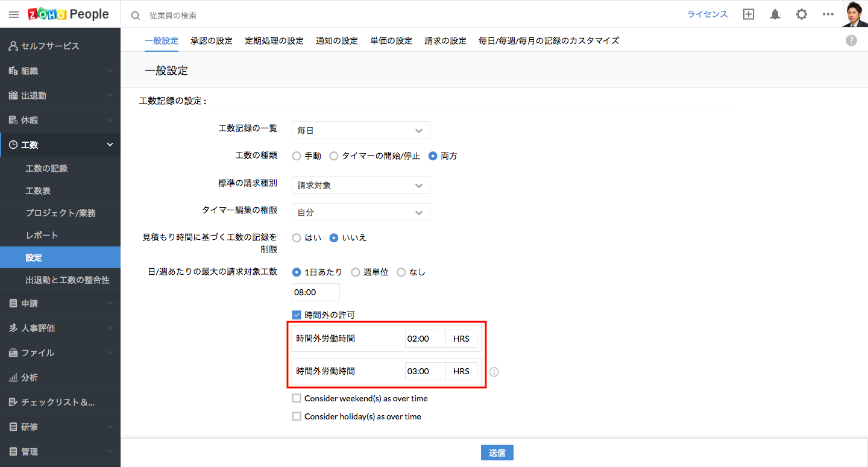This screenshot has height=467, width=868.
Task: Open the notifications bell icon
Action: tap(775, 14)
